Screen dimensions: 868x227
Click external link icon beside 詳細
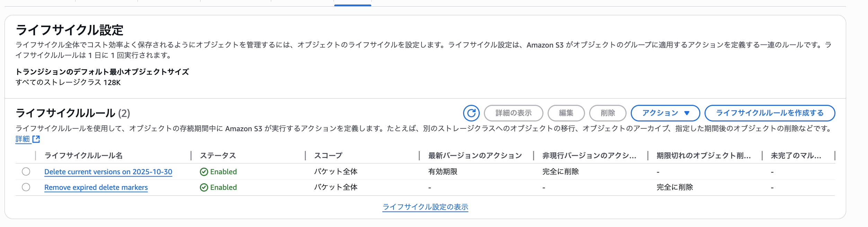pyautogui.click(x=36, y=139)
